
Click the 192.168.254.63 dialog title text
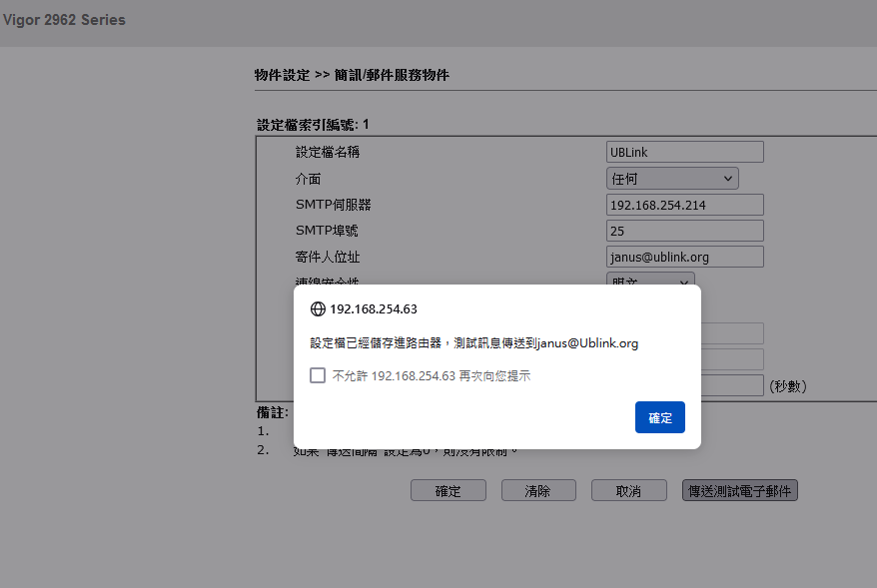click(x=373, y=309)
